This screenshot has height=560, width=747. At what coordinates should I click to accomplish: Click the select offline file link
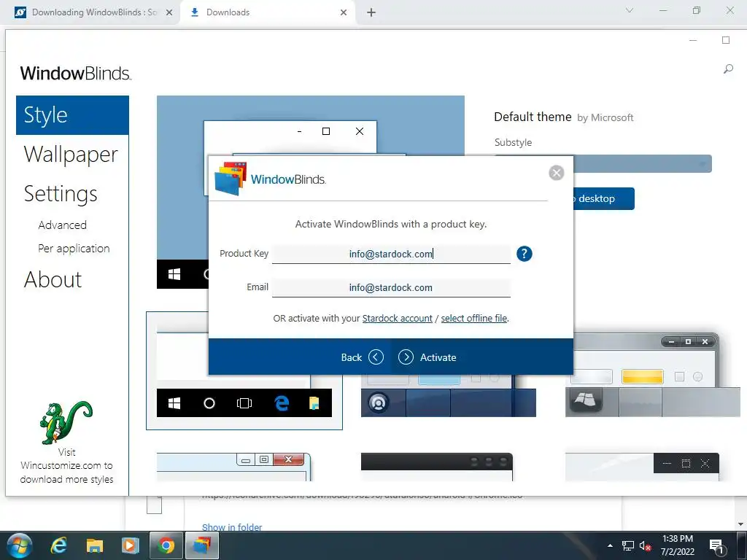(x=473, y=318)
